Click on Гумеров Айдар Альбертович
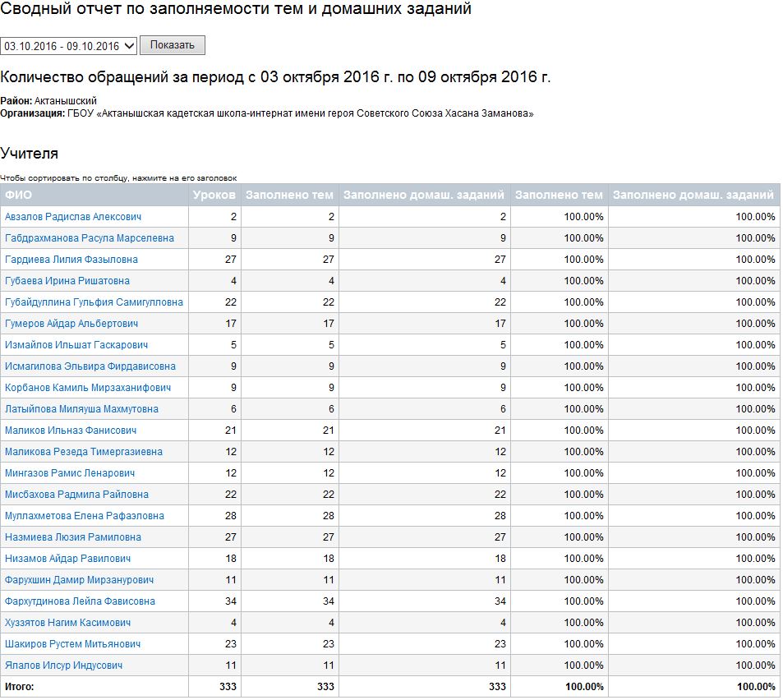The width and height of the screenshot is (783, 700). coord(71,324)
